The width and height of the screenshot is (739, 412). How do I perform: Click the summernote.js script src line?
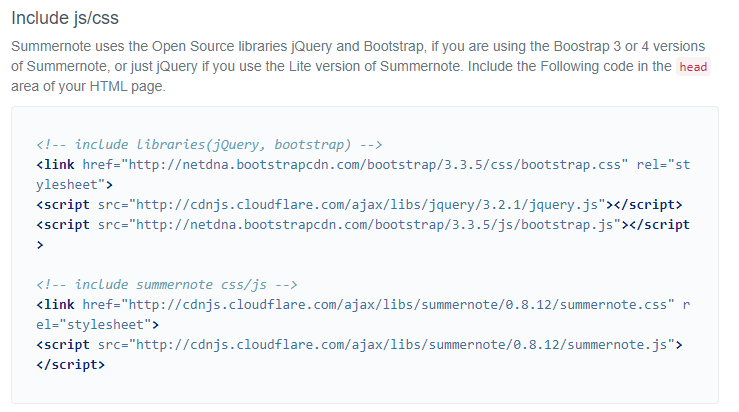[x=359, y=345]
